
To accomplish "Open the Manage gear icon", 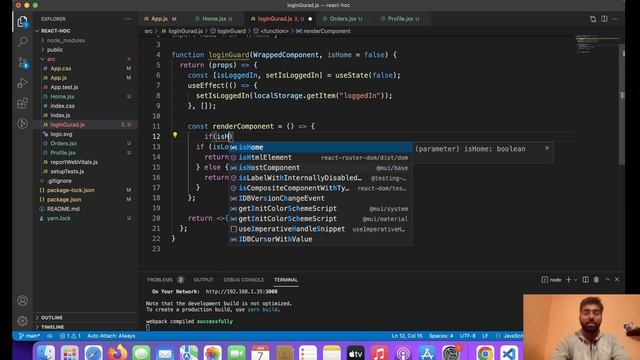I will [x=22, y=321].
